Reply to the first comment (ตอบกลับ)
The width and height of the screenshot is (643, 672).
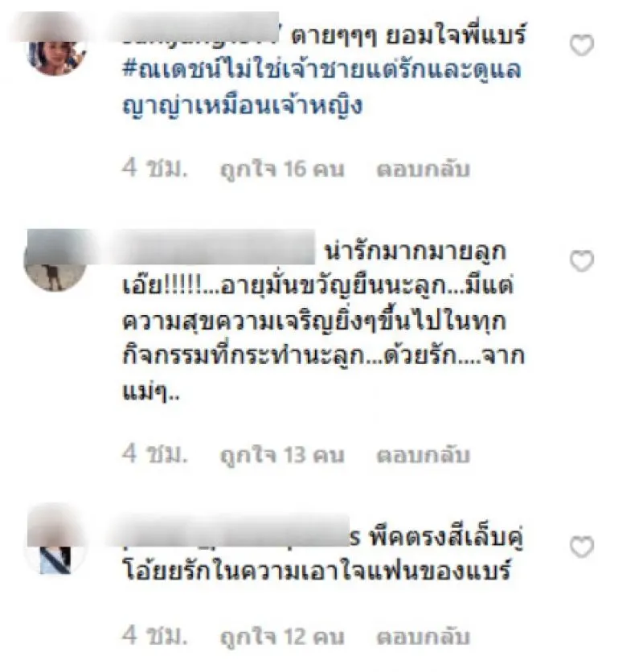pyautogui.click(x=423, y=169)
